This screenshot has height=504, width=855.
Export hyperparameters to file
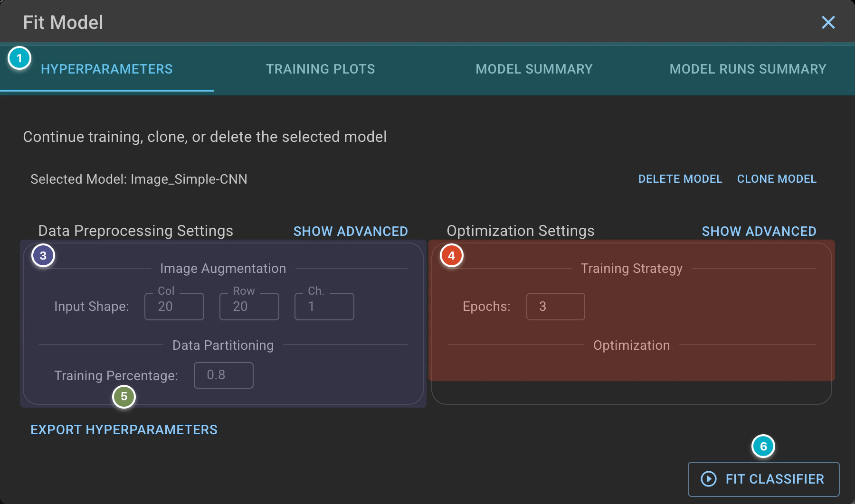(x=124, y=429)
